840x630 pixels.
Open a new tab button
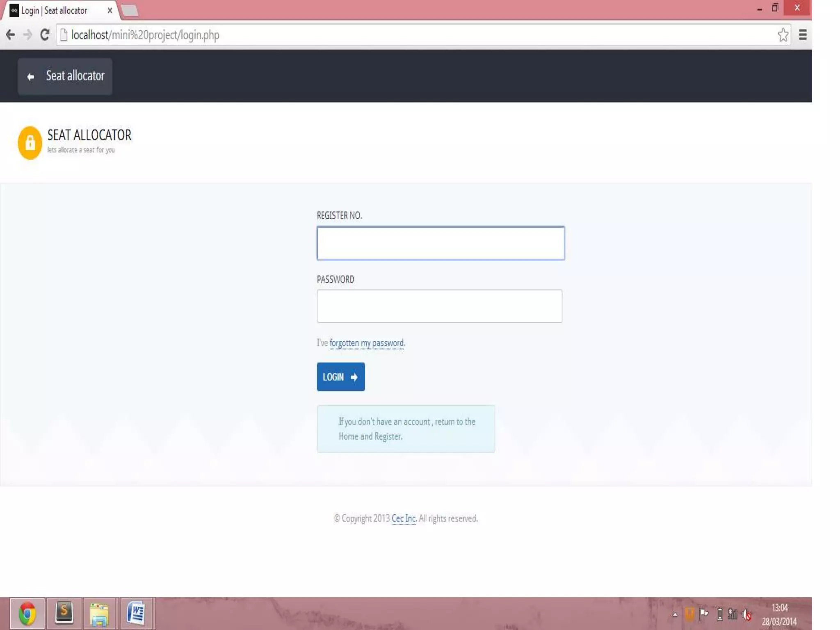[x=130, y=11]
